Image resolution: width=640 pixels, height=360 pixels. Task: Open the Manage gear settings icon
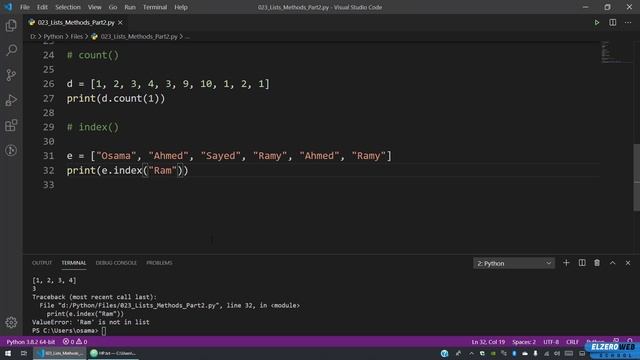(11, 322)
